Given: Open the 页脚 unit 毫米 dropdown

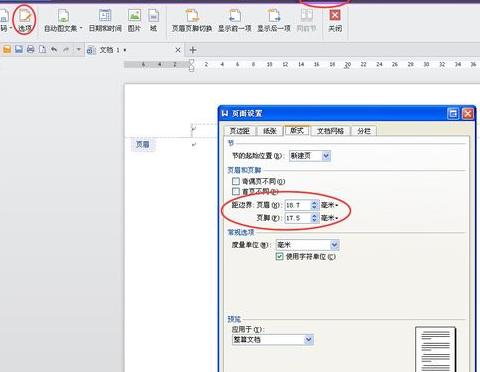Looking at the screenshot, I should (x=330, y=218).
